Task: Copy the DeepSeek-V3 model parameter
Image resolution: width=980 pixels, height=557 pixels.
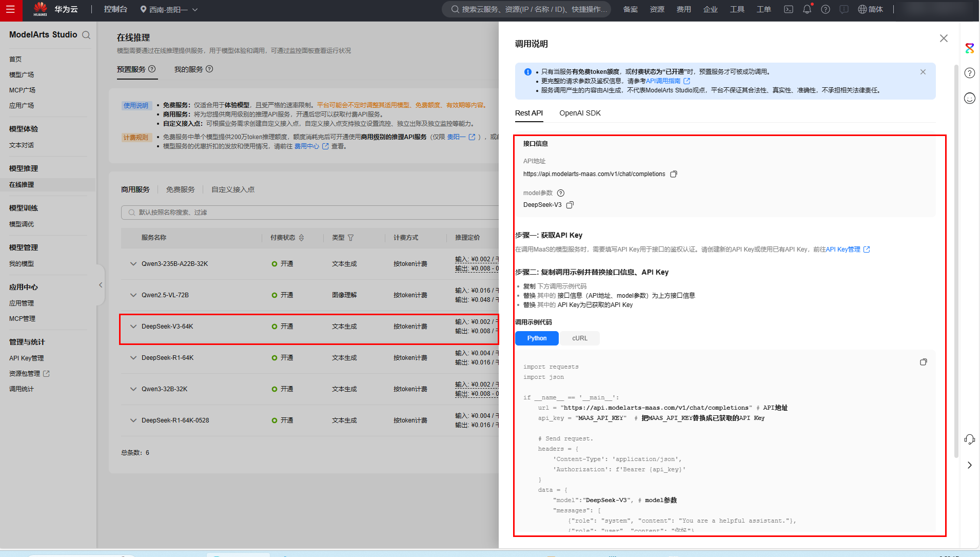Action: pyautogui.click(x=570, y=205)
